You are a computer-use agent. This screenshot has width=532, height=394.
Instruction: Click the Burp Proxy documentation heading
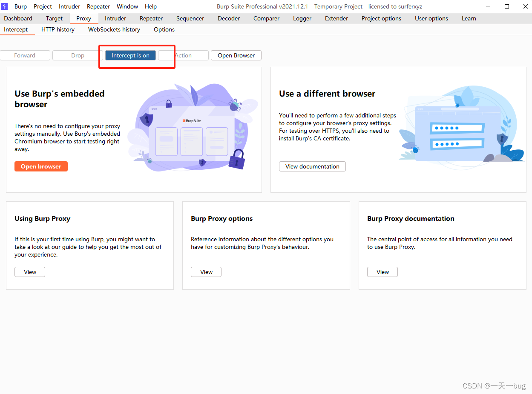coord(411,219)
